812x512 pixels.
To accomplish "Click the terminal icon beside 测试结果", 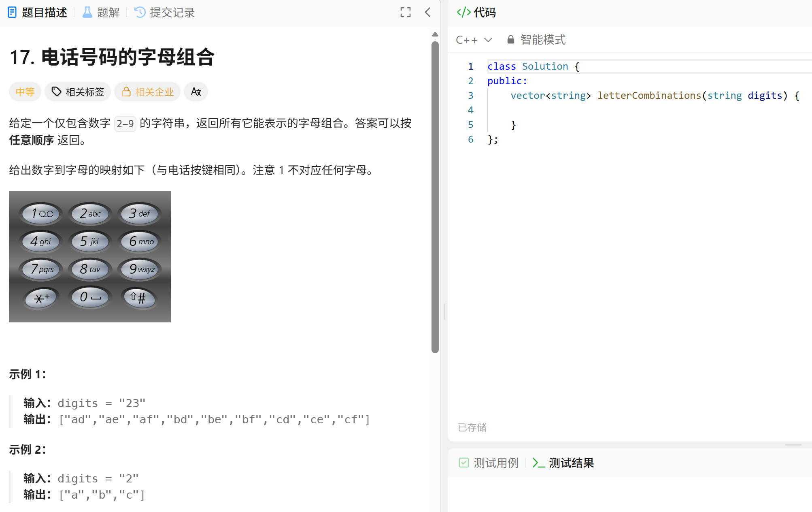I will pyautogui.click(x=538, y=463).
